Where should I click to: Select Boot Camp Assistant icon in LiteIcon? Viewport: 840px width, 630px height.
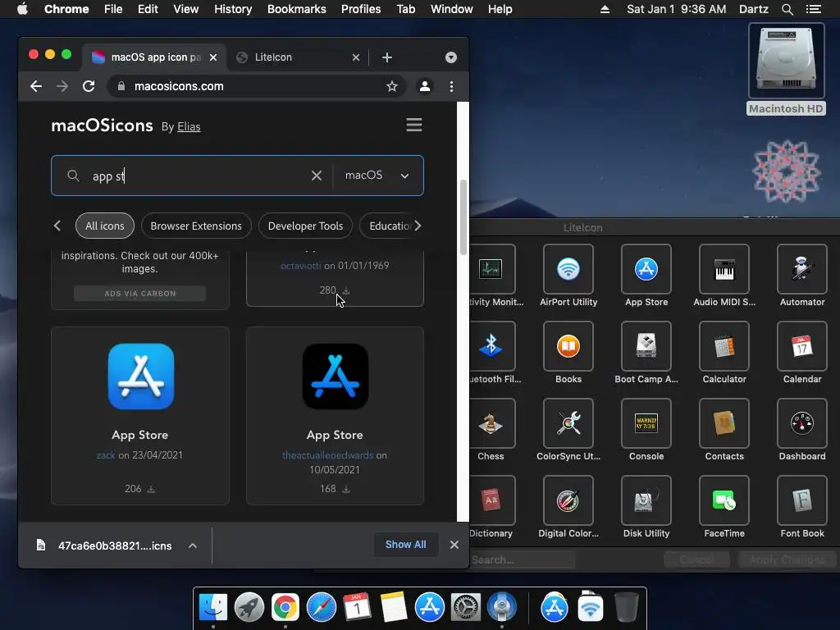click(x=646, y=346)
